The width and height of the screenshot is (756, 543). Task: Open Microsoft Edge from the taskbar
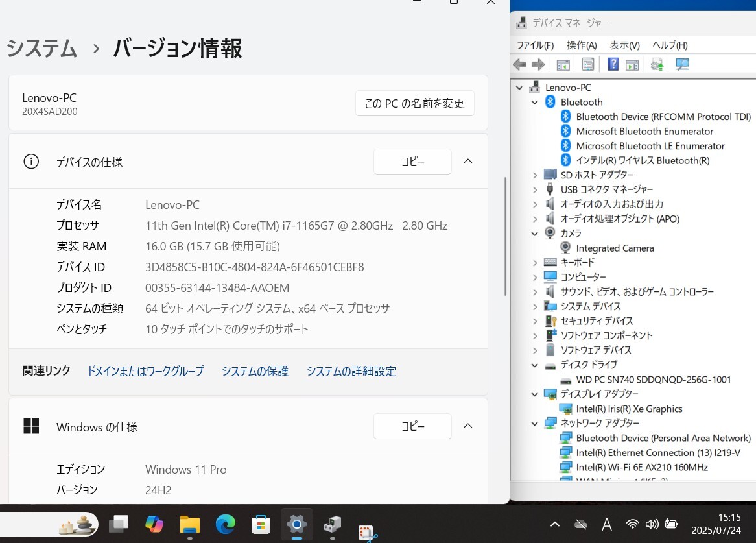[x=225, y=524]
